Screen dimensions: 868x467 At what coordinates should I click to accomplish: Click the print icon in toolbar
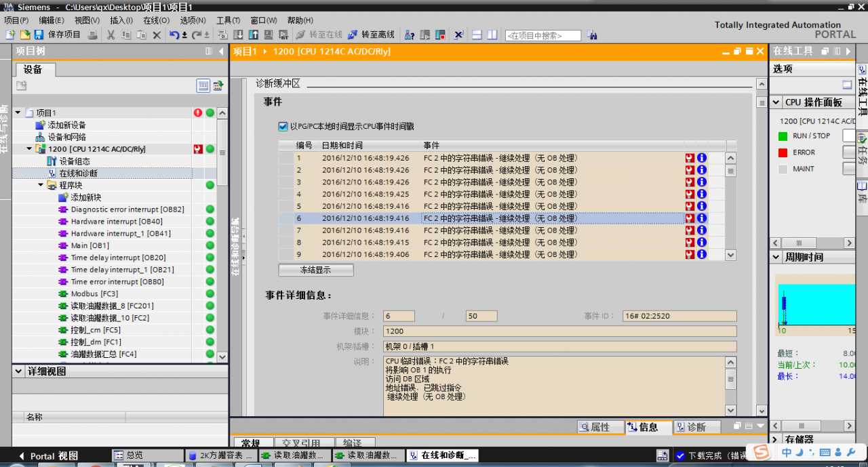(x=93, y=35)
